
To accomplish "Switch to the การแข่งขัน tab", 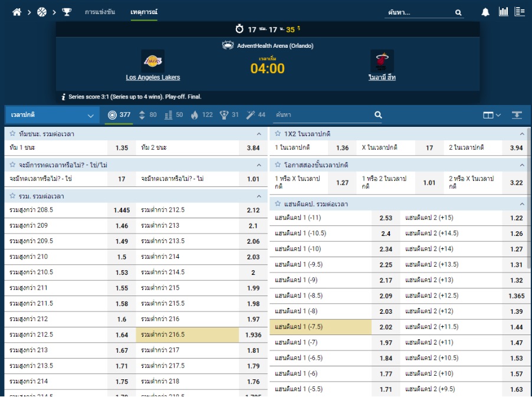I will [x=100, y=12].
